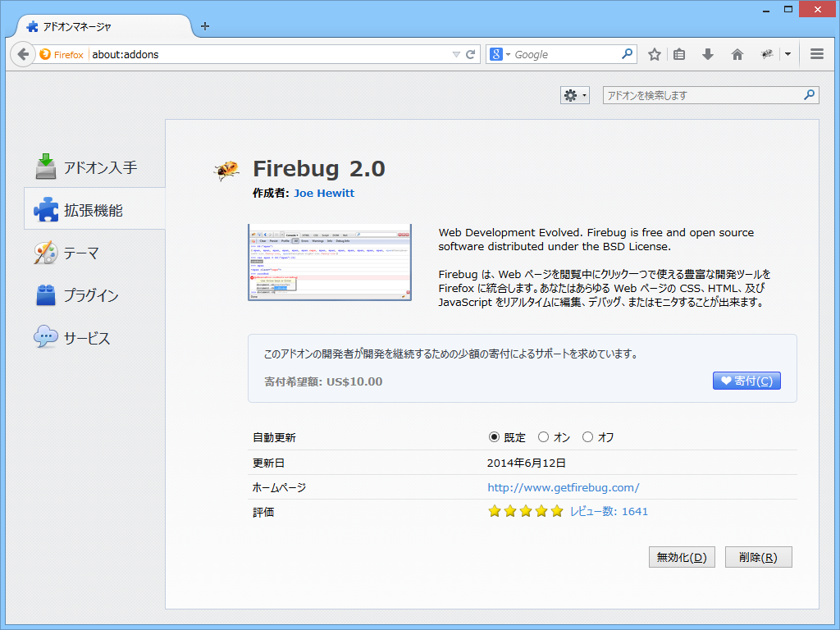
Task: Click the Firebug ladybug add-on icon
Action: (x=226, y=167)
